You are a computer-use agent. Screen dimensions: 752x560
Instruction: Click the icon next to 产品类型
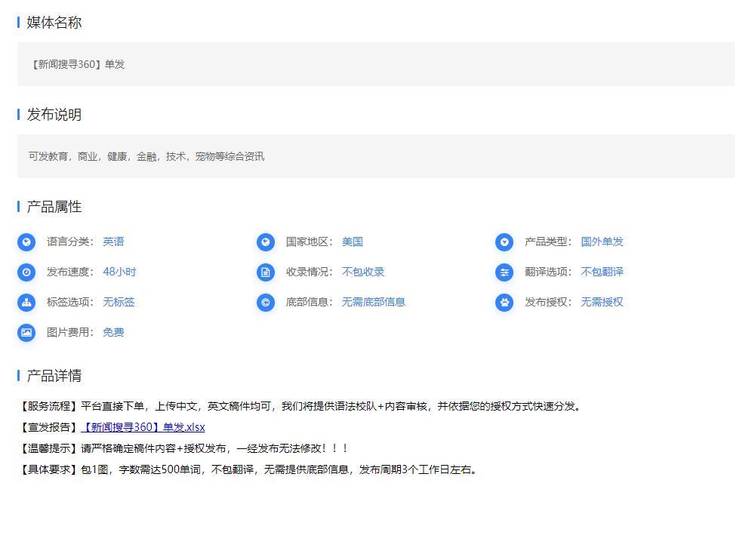coord(504,242)
